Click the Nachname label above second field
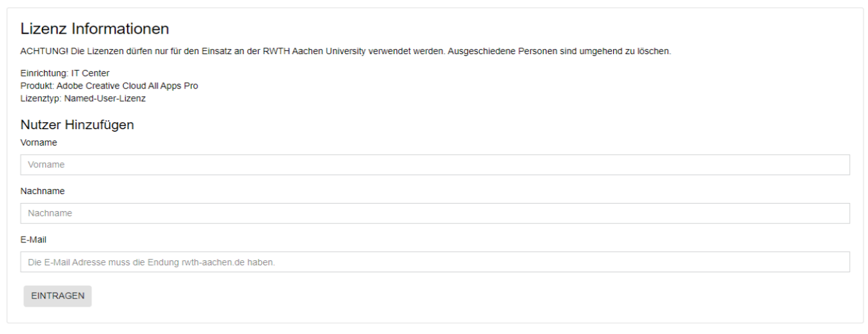868x334 pixels. click(x=43, y=191)
